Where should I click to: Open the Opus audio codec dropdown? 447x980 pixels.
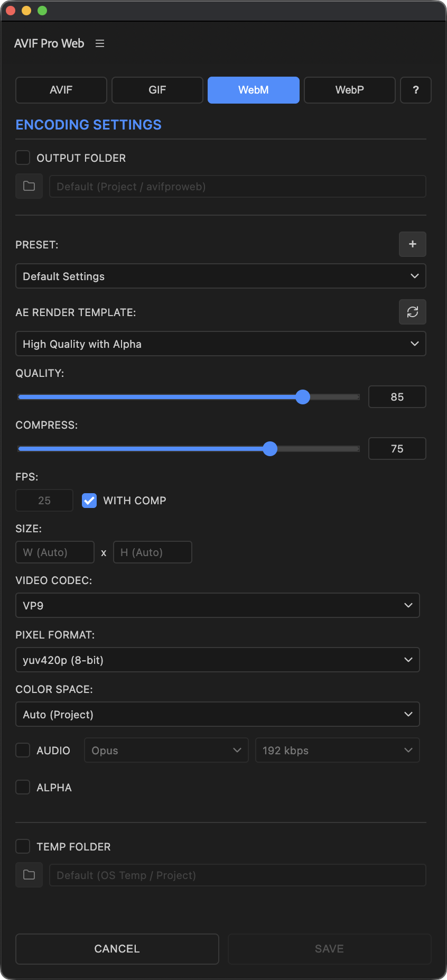tap(166, 750)
